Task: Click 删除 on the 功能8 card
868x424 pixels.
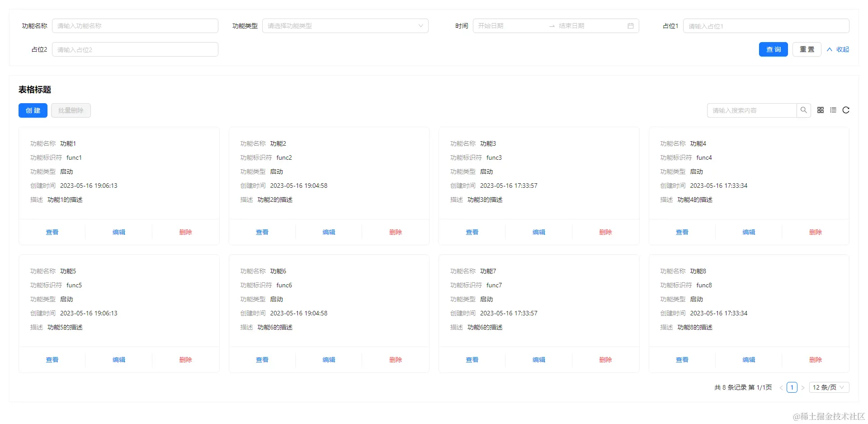Action: (815, 360)
